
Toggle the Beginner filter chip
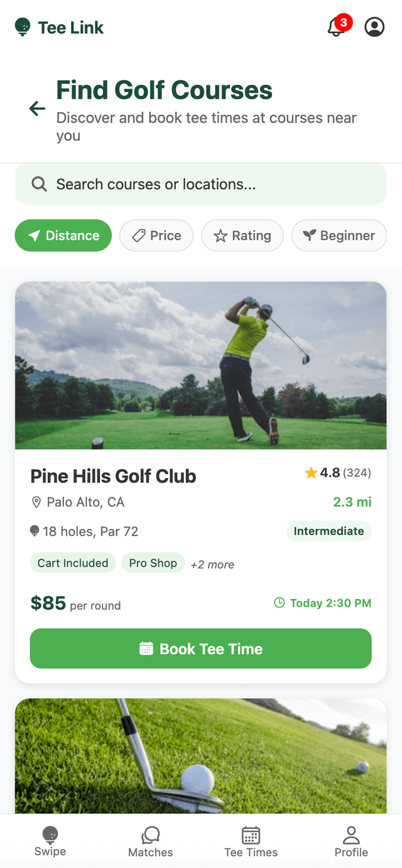click(339, 236)
